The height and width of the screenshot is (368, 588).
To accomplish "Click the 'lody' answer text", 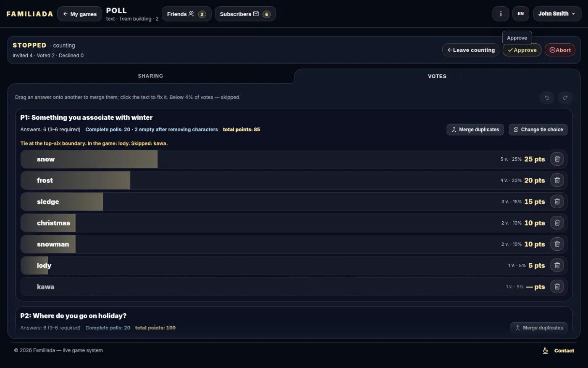I will point(44,265).
